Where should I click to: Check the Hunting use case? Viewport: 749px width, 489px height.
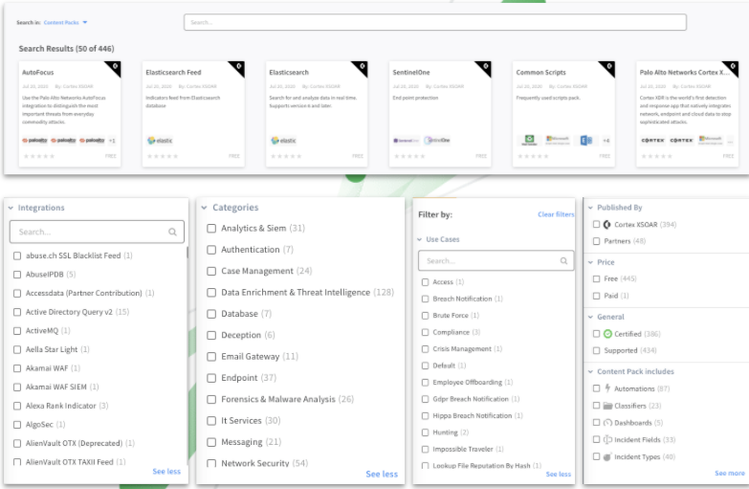tap(425, 433)
